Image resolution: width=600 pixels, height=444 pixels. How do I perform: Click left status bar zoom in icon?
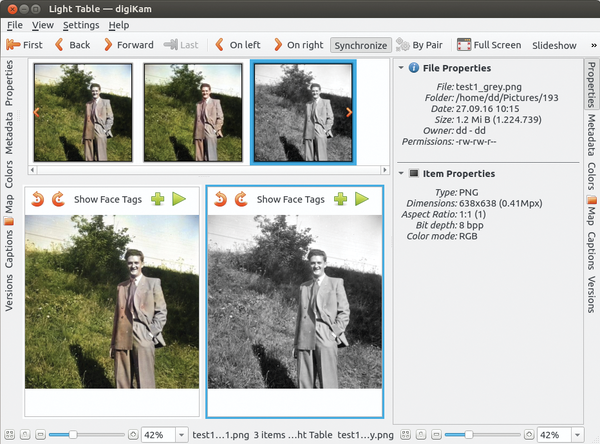pos(133,434)
